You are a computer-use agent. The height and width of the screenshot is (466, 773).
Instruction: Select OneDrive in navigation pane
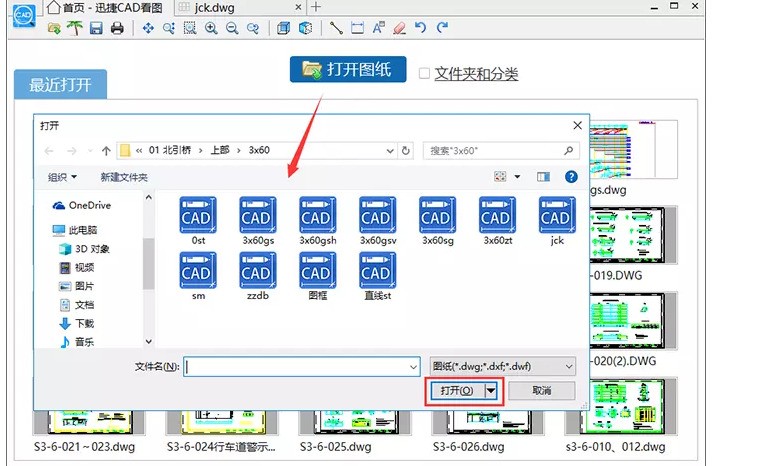coord(82,205)
